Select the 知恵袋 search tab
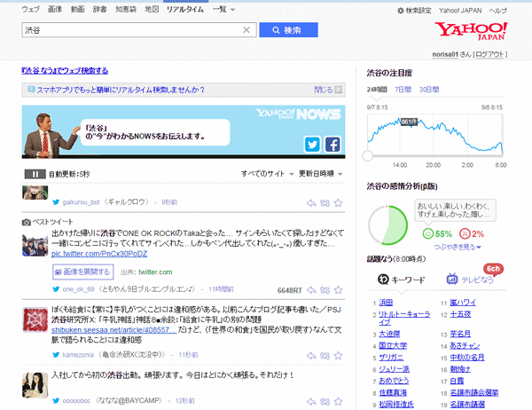 [x=126, y=10]
